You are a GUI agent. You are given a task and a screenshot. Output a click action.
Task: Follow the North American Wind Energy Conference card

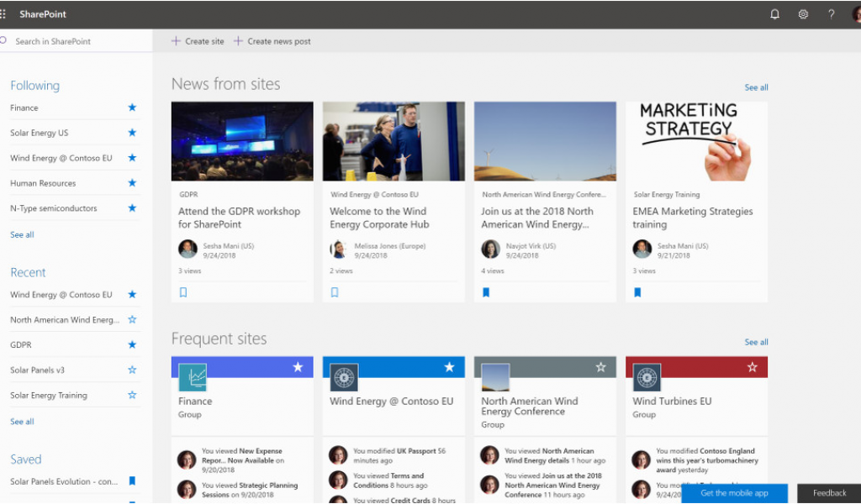coord(600,367)
